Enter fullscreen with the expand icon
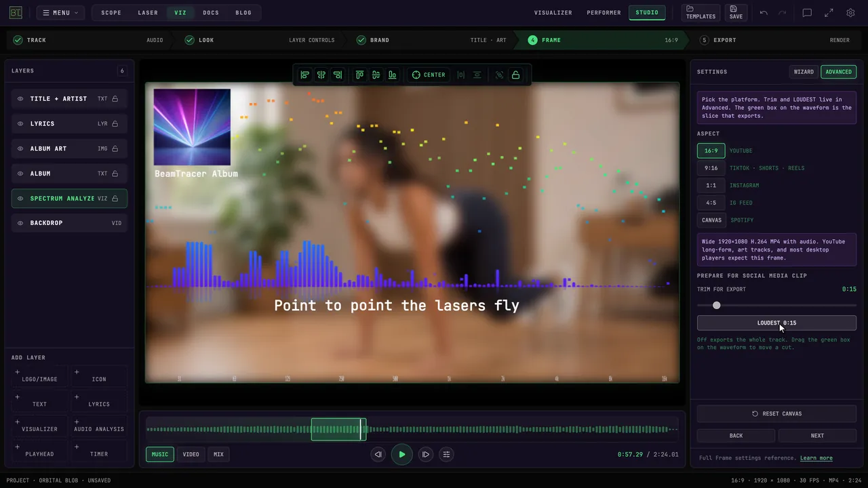The width and height of the screenshot is (868, 488). coord(829,12)
